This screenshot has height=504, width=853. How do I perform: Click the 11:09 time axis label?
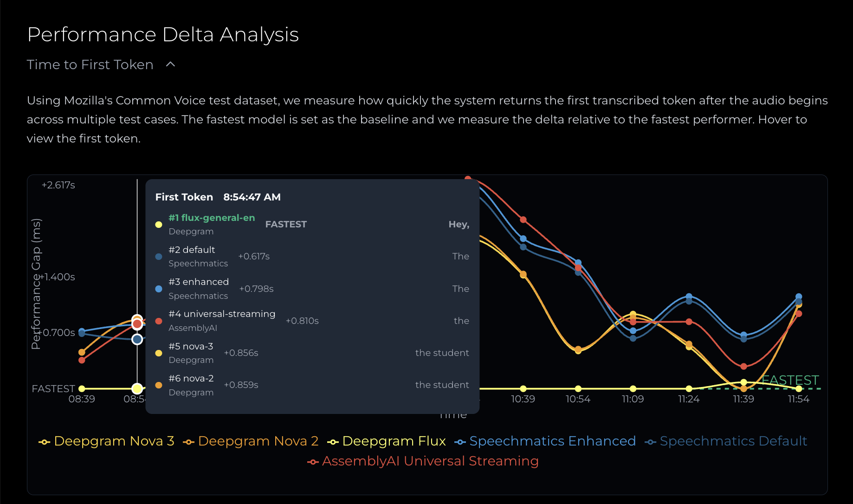tap(633, 399)
